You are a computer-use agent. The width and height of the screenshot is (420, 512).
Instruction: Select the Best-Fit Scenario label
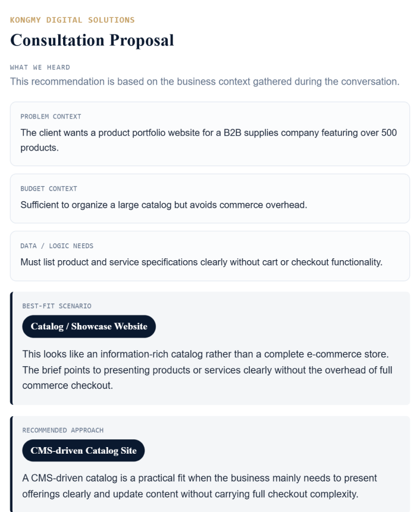(x=57, y=306)
